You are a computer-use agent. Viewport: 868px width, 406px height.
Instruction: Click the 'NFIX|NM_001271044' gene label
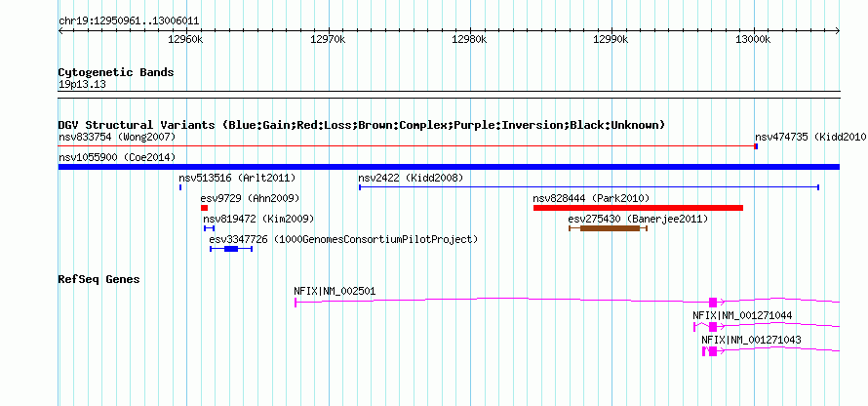click(742, 315)
